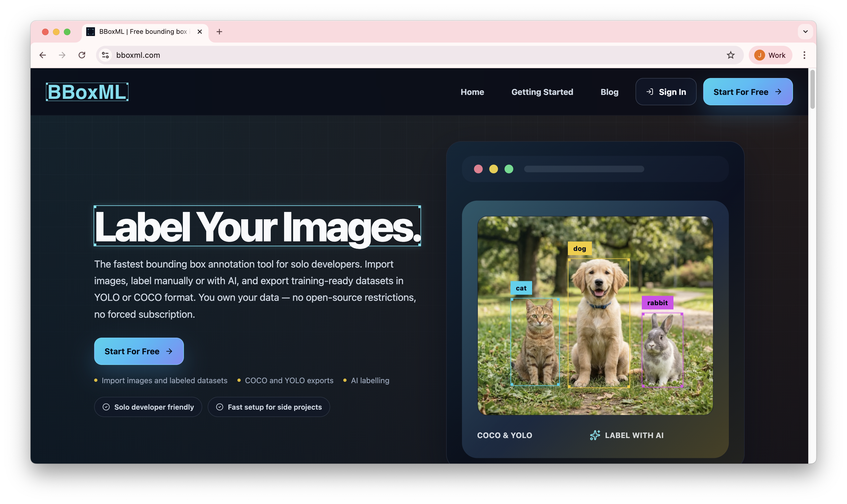This screenshot has width=847, height=504.
Task: Reload the page using the refresh icon
Action: [82, 55]
